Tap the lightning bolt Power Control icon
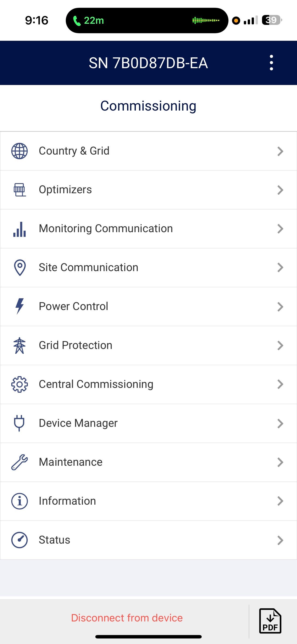 point(20,306)
